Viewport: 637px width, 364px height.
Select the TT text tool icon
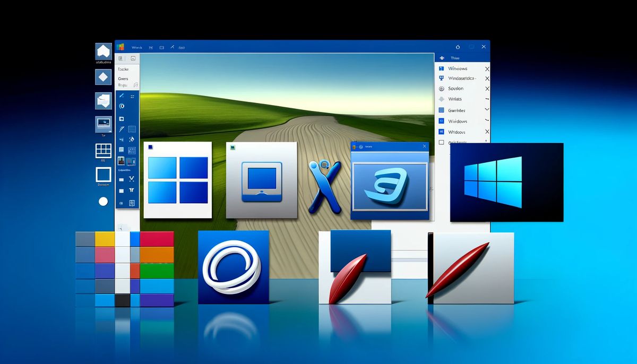[x=132, y=190]
